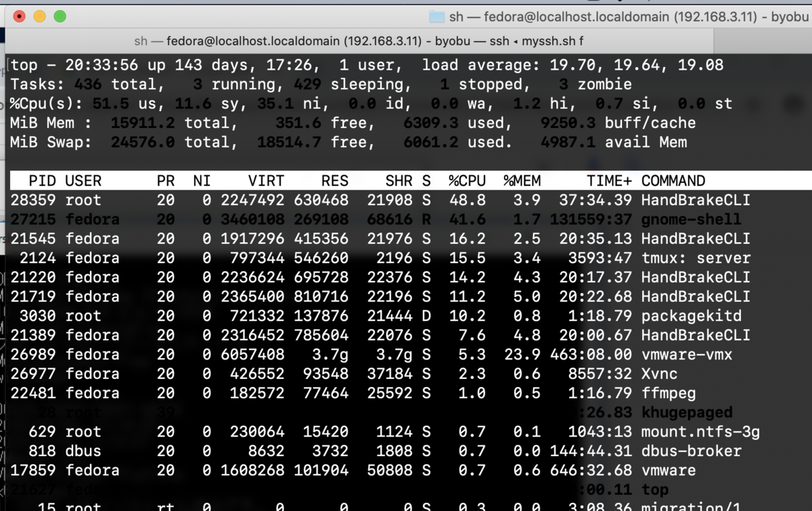Click HandBrakeCLI command on PID 21220 row

(696, 277)
